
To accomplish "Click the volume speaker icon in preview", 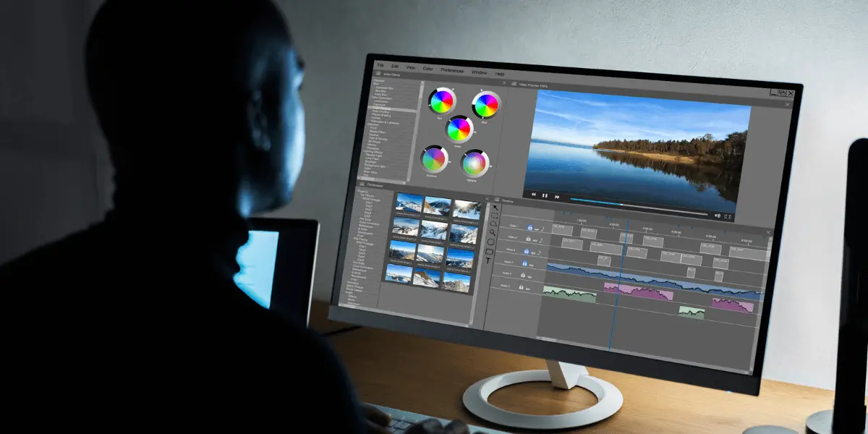I will click(718, 216).
